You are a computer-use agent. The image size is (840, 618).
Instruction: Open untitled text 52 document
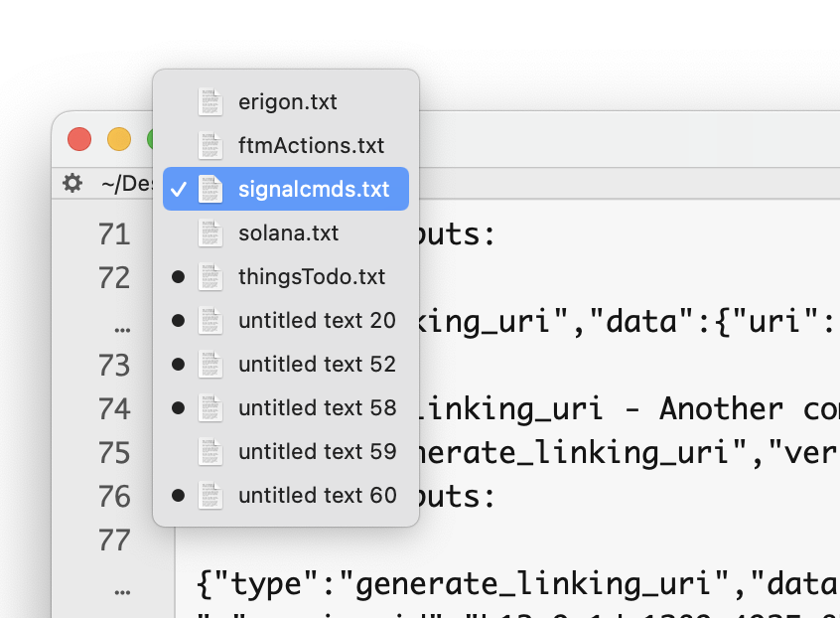pos(286,365)
